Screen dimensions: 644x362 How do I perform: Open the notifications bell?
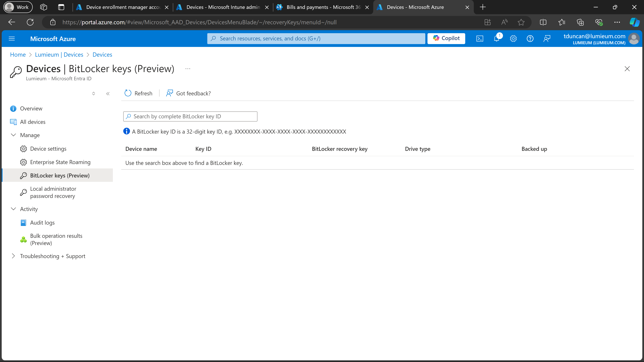tap(497, 39)
